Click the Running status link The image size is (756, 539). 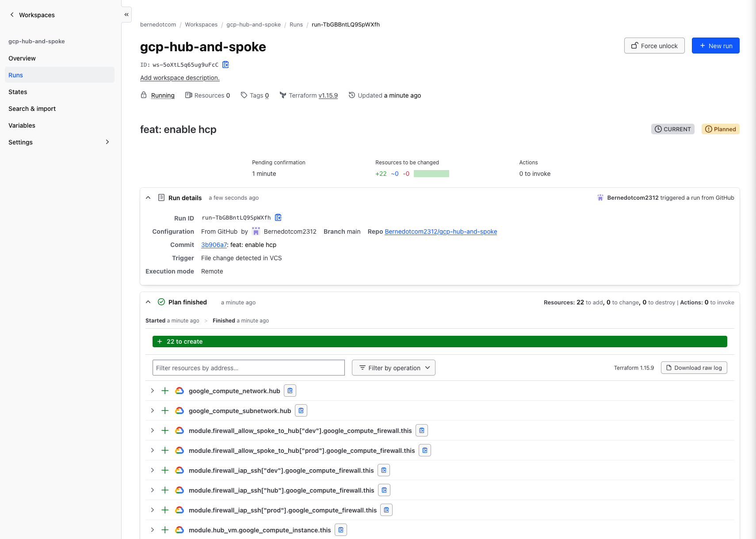[163, 95]
